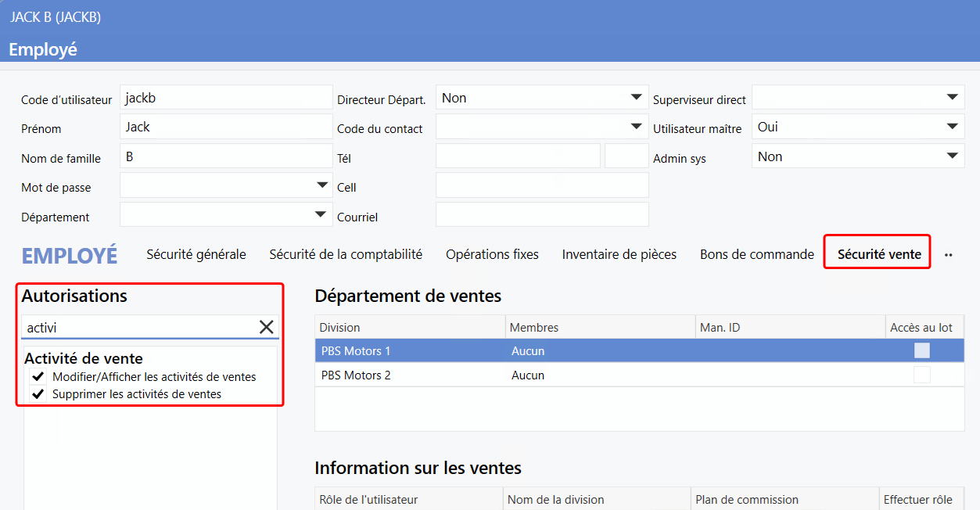980x510 pixels.
Task: Open the Utilisateur maître dropdown
Action: coord(952,127)
